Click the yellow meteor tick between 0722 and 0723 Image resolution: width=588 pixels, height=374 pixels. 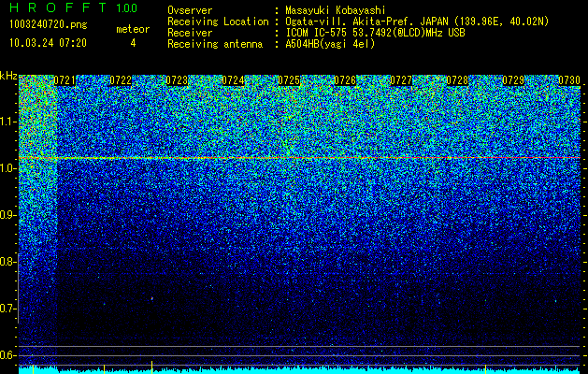[151, 367]
